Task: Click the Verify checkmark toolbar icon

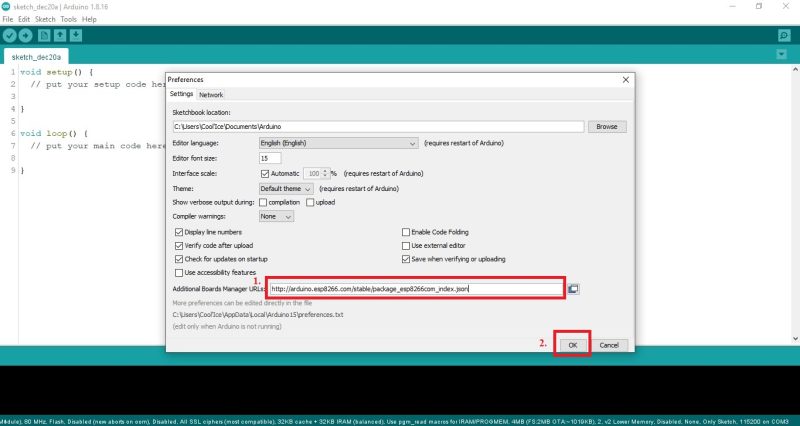Action: 10,36
